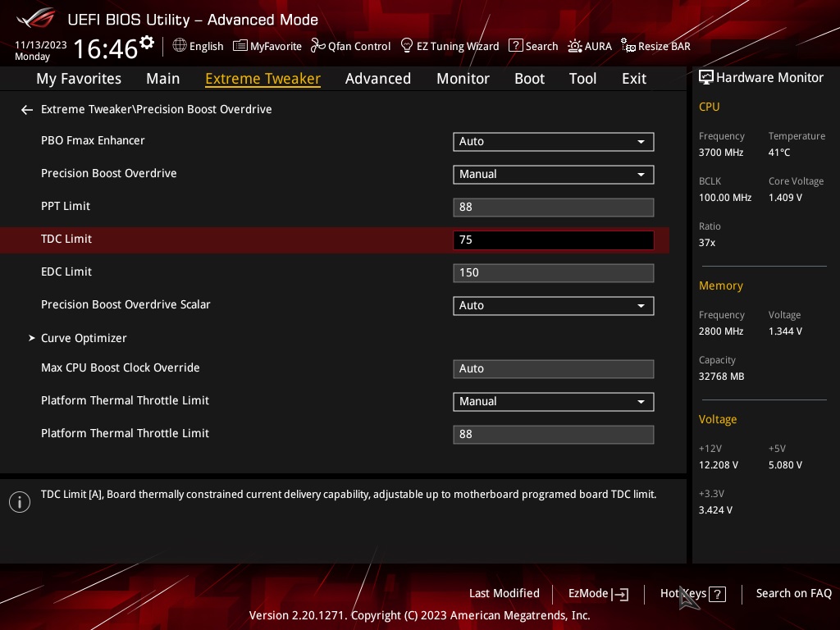Click the Hot Keys question mark box
The height and width of the screenshot is (630, 840).
click(717, 594)
